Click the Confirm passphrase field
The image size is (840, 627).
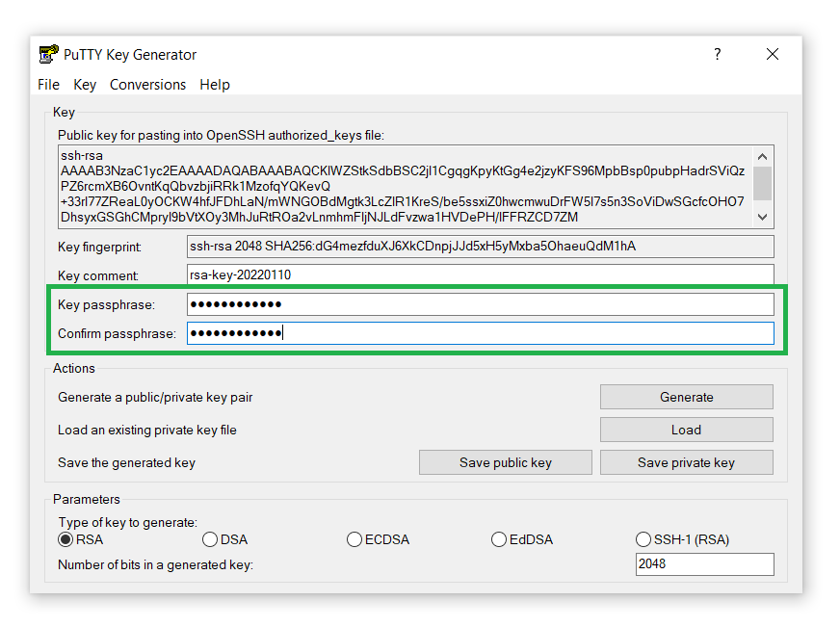click(x=480, y=333)
